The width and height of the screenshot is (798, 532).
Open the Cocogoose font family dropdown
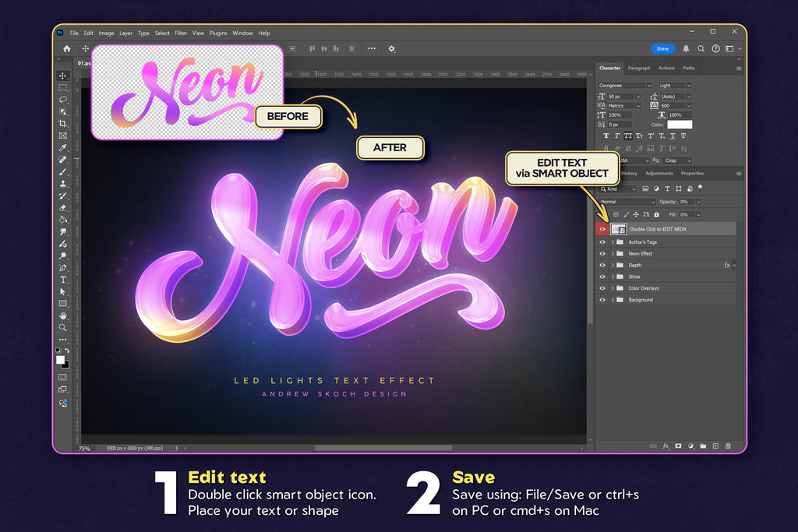tap(625, 86)
